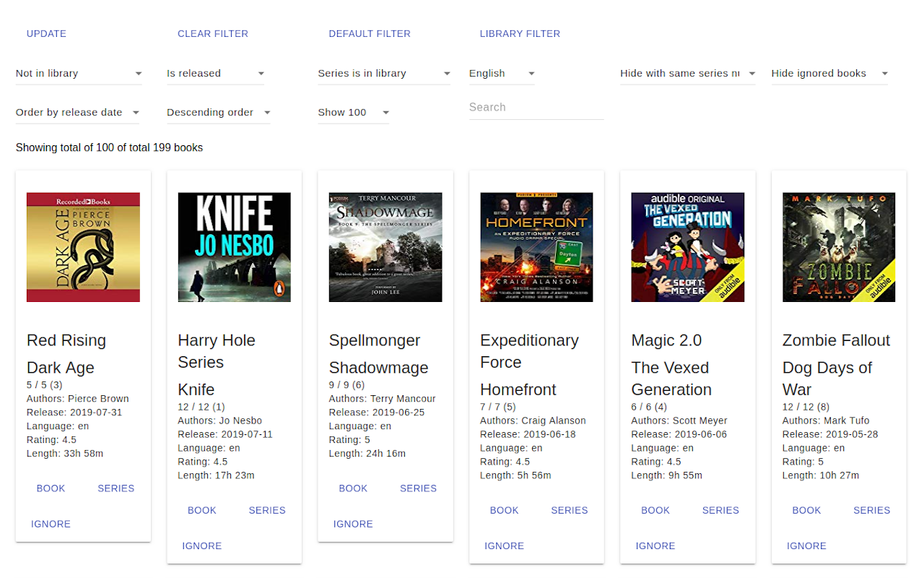
Task: Open BOOK link for Vexed Generation
Action: coord(655,510)
